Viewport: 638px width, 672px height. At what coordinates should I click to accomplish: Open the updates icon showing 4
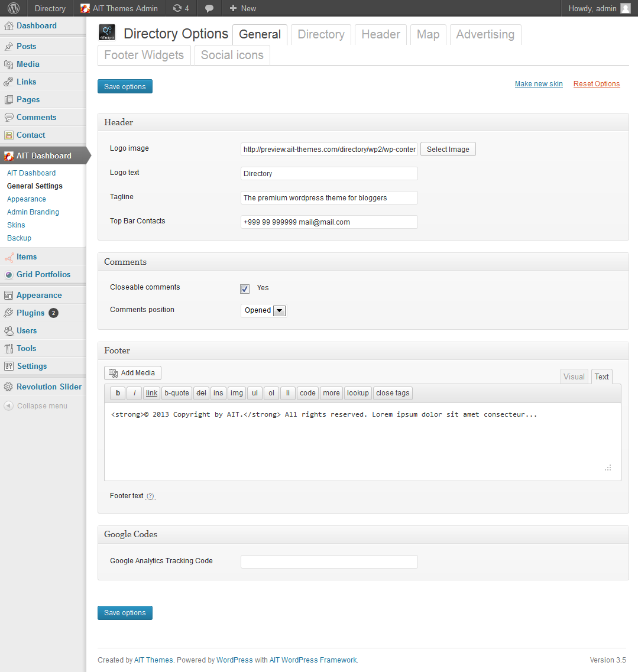click(181, 8)
